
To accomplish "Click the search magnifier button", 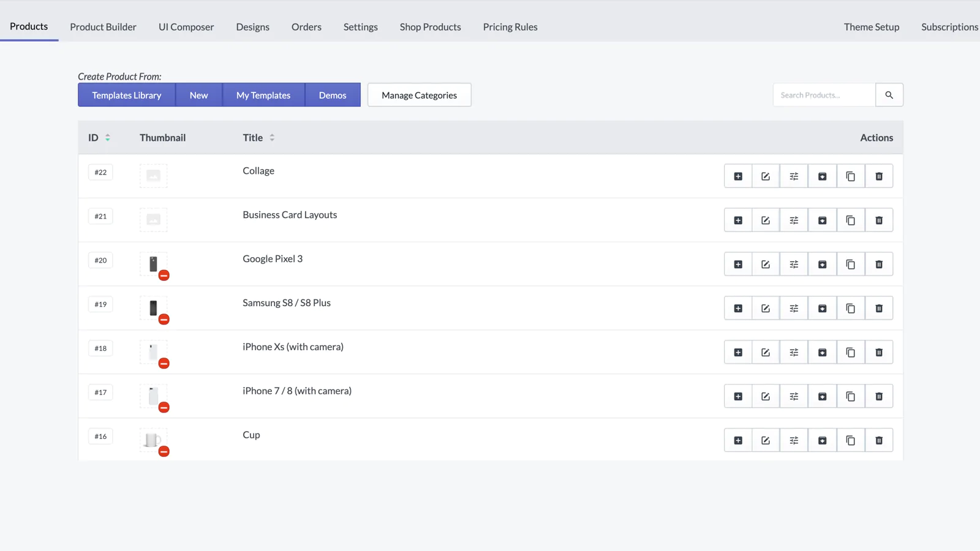I will pos(889,95).
